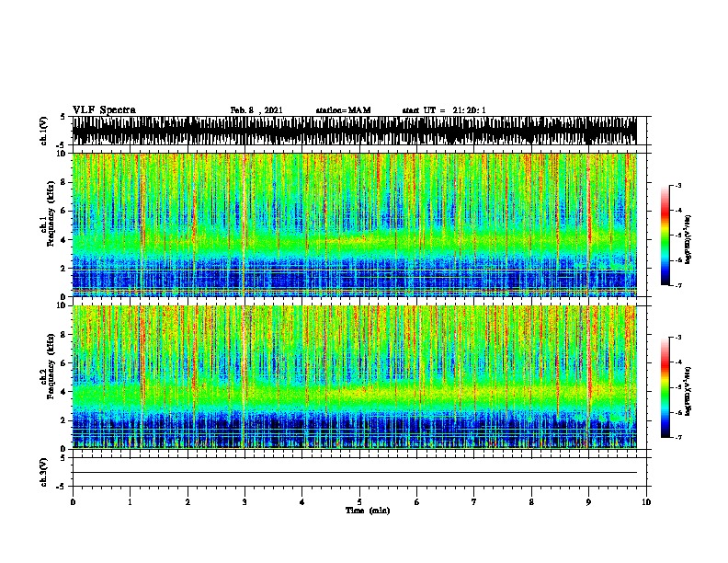The width and height of the screenshot is (728, 563).
Task: Click the '-7' label on ch.2 color bar
Action: point(678,437)
